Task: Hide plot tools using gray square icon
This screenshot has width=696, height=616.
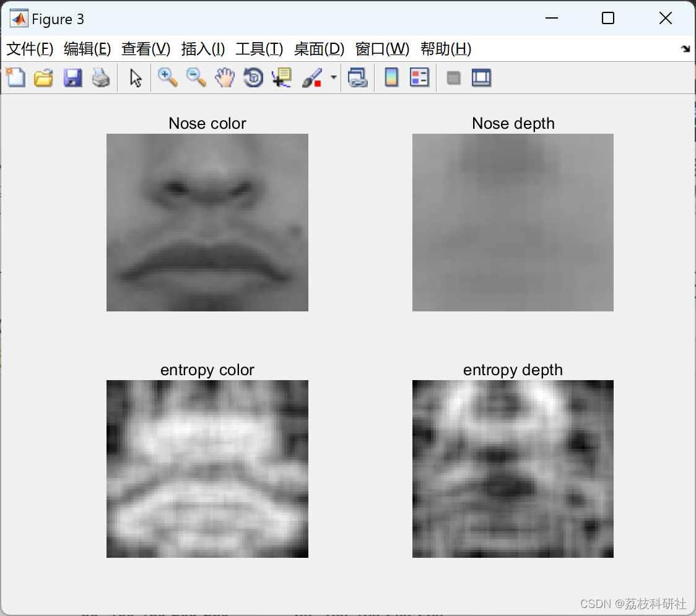Action: [x=453, y=78]
